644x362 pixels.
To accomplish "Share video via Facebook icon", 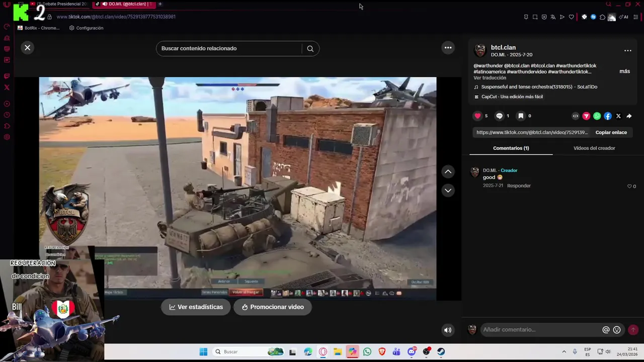I will click(608, 116).
